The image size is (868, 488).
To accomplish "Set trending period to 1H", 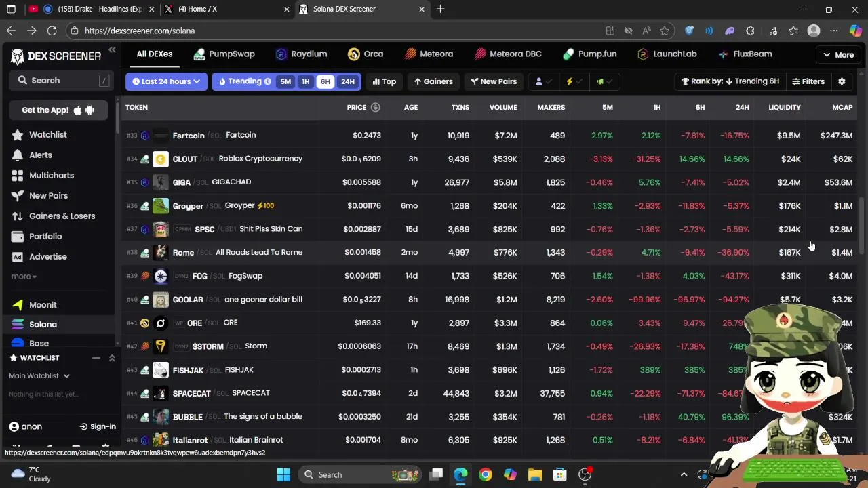I will coord(305,81).
